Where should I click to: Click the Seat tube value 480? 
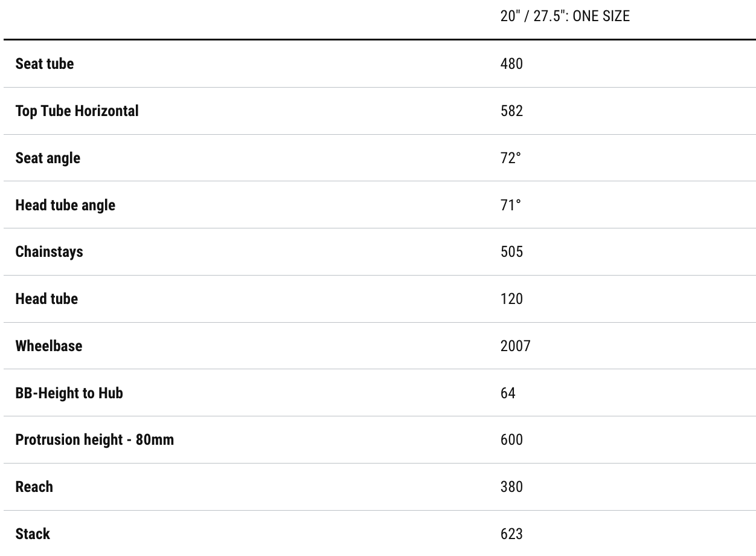point(511,63)
